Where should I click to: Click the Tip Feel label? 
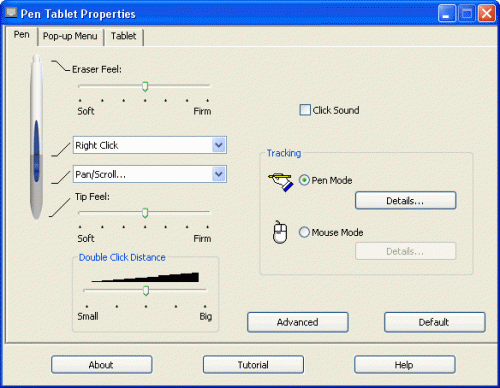pos(92,197)
